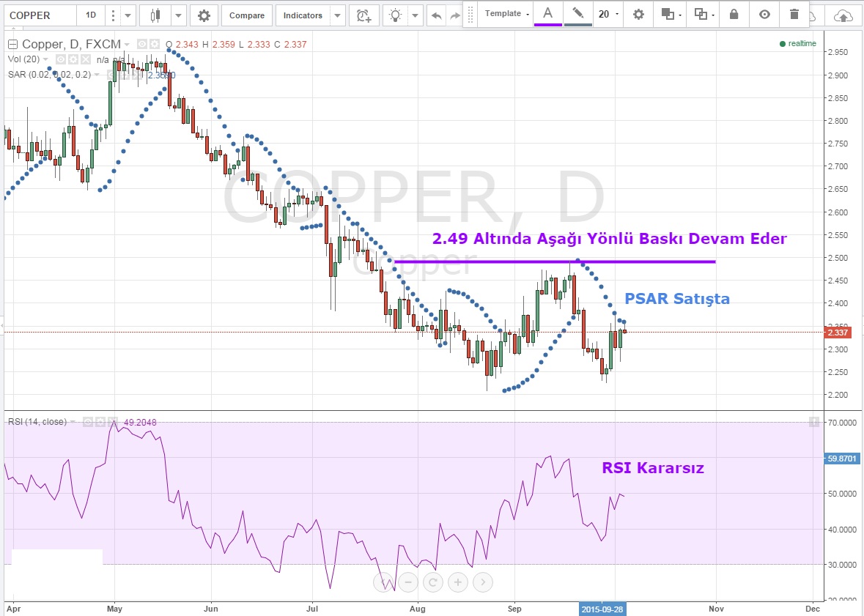Pick text color with purple-underlined A

547,14
